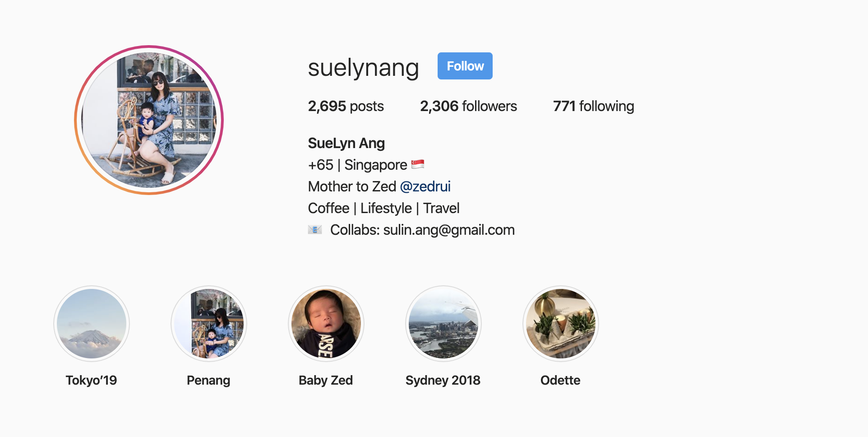Open the @zedrui profile link
This screenshot has width=868, height=437.
[x=425, y=186]
